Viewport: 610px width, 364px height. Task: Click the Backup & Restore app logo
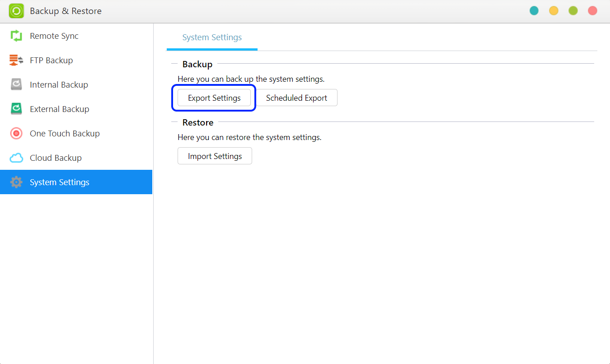pos(16,11)
